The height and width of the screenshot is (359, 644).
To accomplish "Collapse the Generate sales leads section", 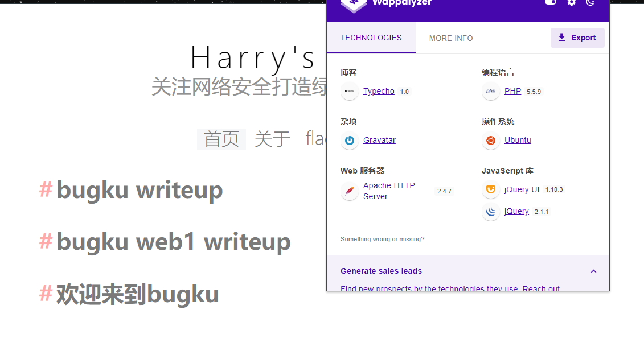I will (x=593, y=271).
